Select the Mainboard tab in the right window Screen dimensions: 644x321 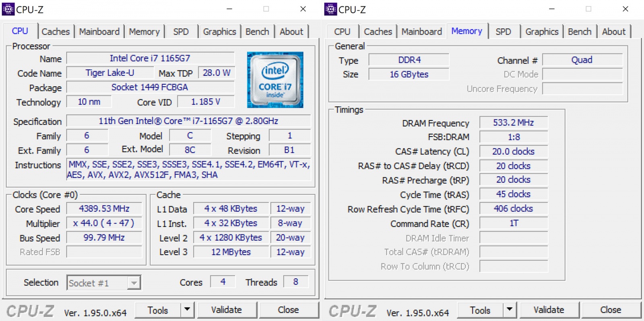pyautogui.click(x=421, y=31)
